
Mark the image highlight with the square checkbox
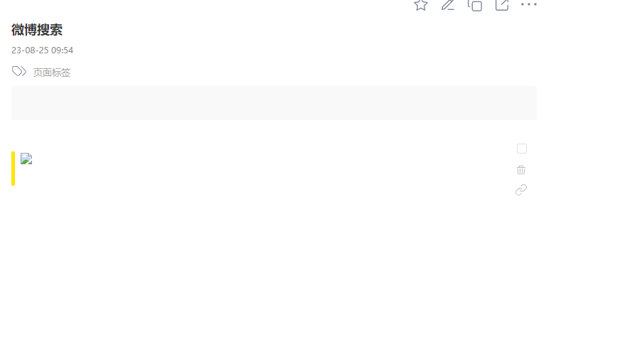point(522,149)
